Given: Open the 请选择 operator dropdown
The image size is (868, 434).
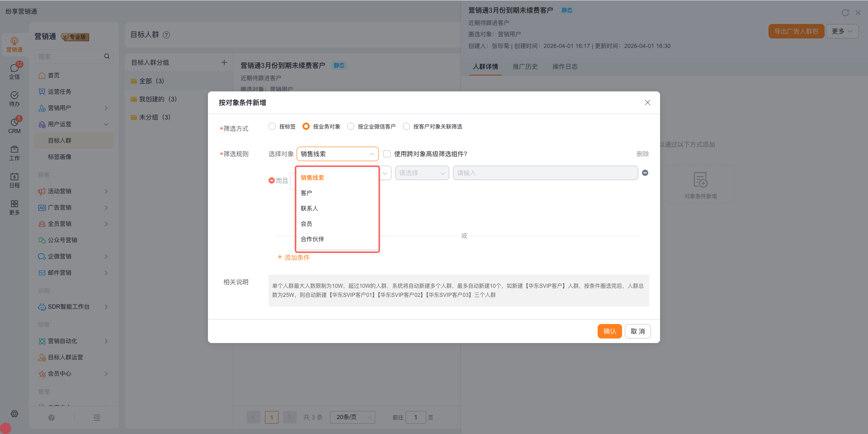Looking at the screenshot, I should point(422,173).
